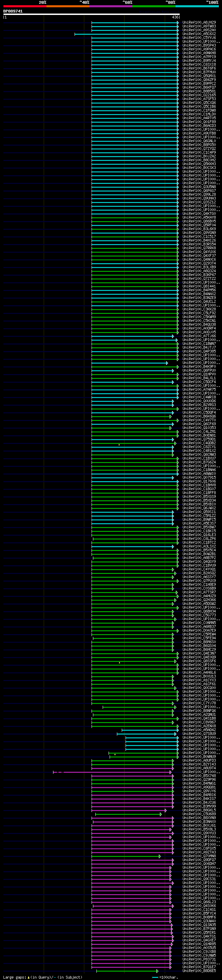Select the UniRef100_A9PAC6 label
The height and width of the screenshot is (980, 222).
[199, 49]
